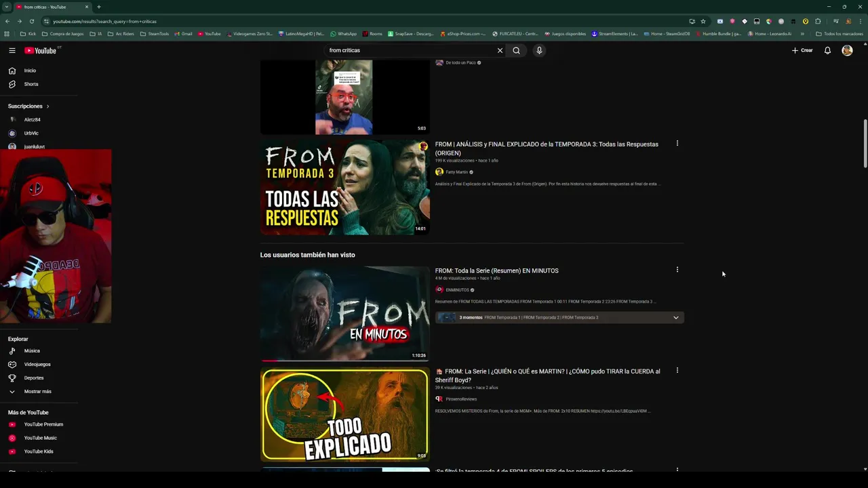Open the notifications bell
This screenshot has width=868, height=488.
click(x=827, y=50)
